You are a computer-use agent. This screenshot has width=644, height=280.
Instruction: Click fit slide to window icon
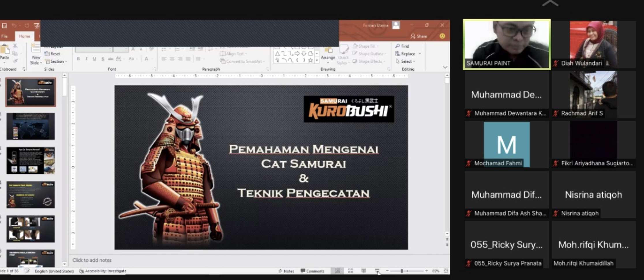[x=446, y=271]
